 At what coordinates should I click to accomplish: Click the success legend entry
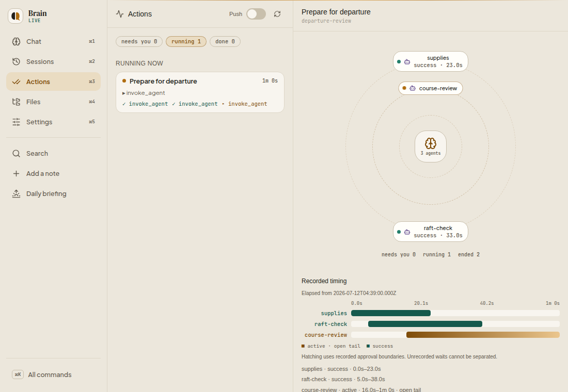[x=380, y=346]
